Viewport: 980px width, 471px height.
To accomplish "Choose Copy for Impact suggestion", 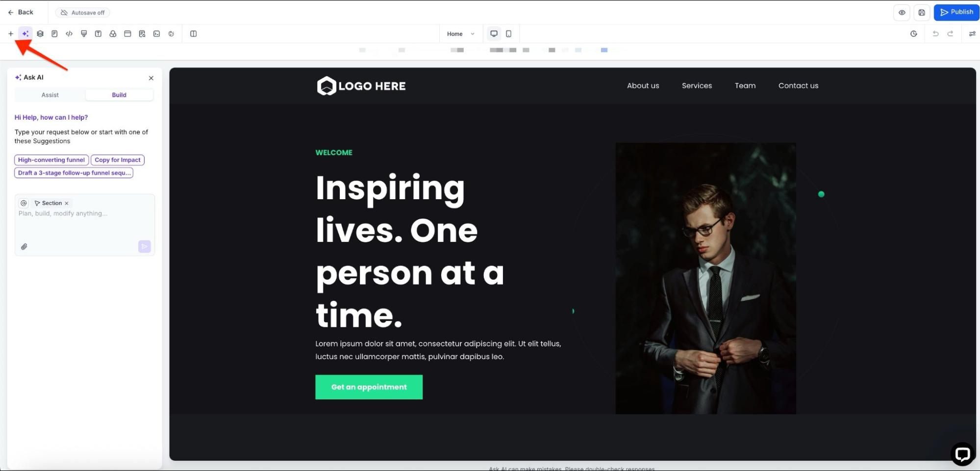I will coord(118,160).
